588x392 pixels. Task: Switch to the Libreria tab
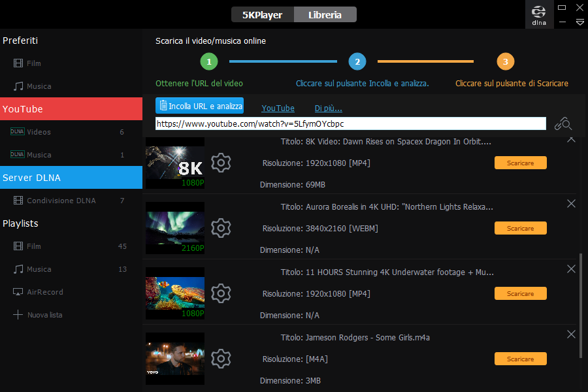tap(325, 14)
